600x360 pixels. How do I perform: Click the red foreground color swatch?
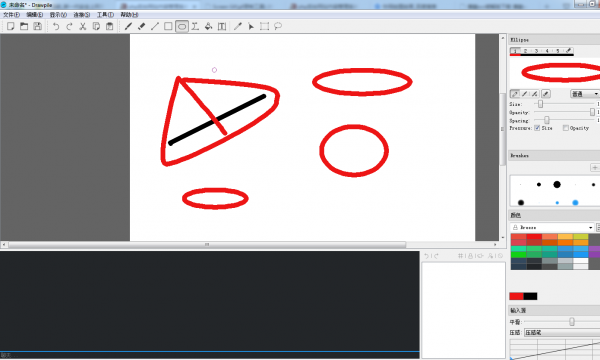tap(516, 296)
